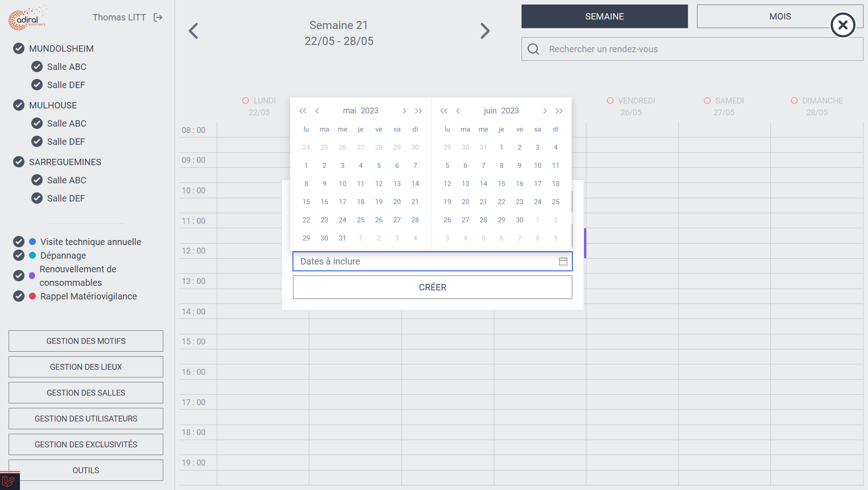Toggle Salle DEF under MULHOUSE
This screenshot has height=490, width=868.
[37, 142]
